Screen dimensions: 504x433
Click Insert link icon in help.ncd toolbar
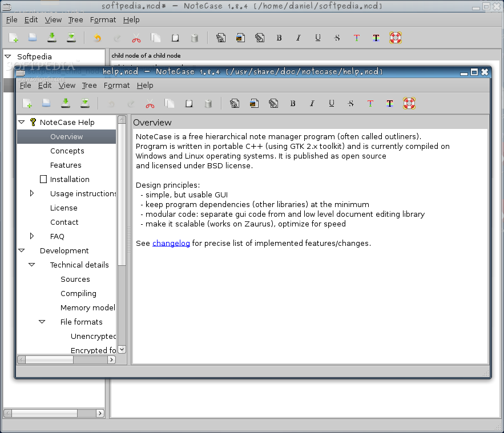click(235, 103)
